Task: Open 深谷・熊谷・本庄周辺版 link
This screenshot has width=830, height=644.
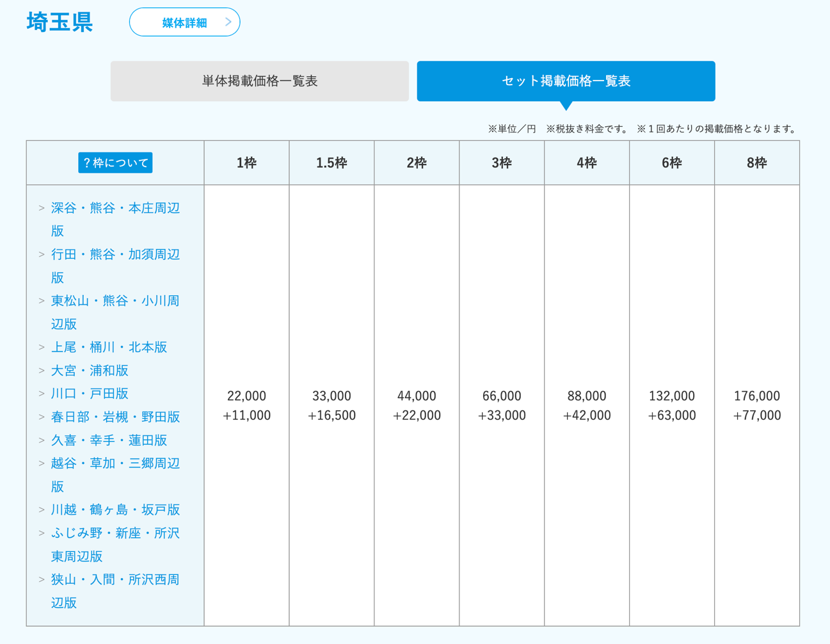Action: (x=115, y=220)
